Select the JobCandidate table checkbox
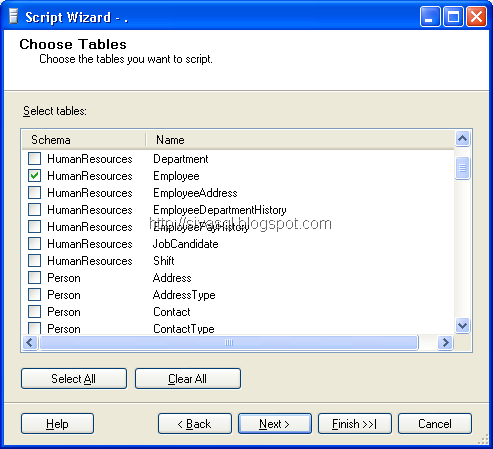Screen dimensions: 493x449 point(34,244)
